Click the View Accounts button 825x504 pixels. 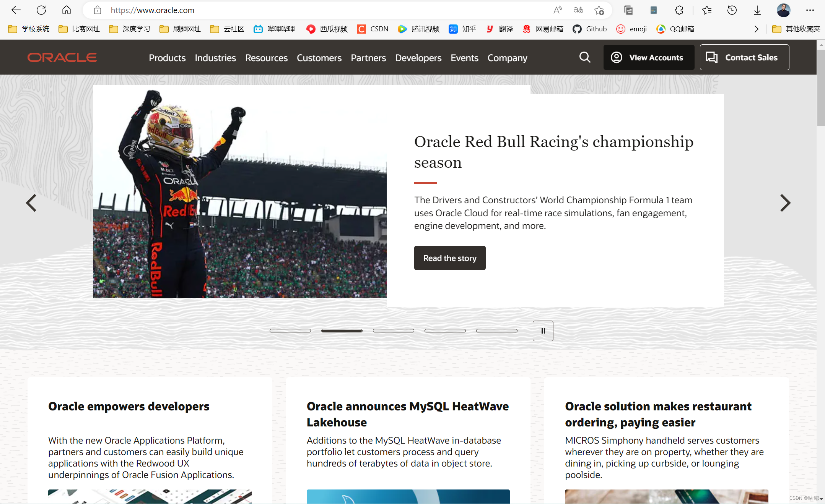(x=649, y=57)
